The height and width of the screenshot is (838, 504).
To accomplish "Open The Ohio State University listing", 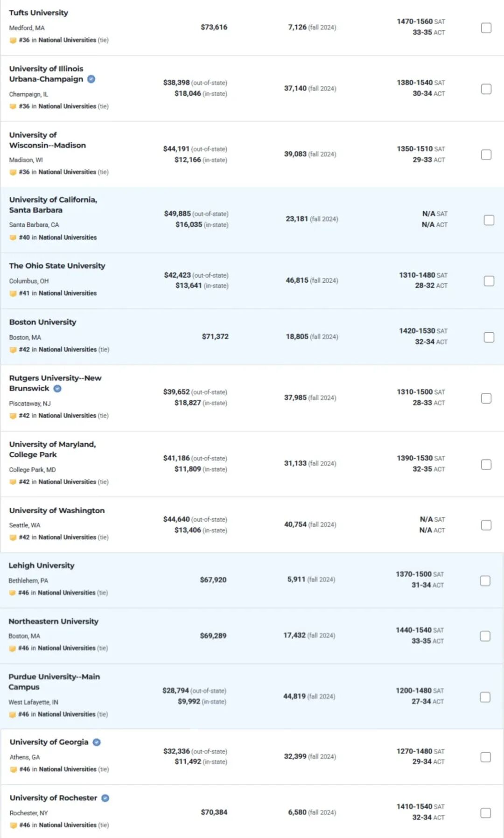I will click(57, 266).
